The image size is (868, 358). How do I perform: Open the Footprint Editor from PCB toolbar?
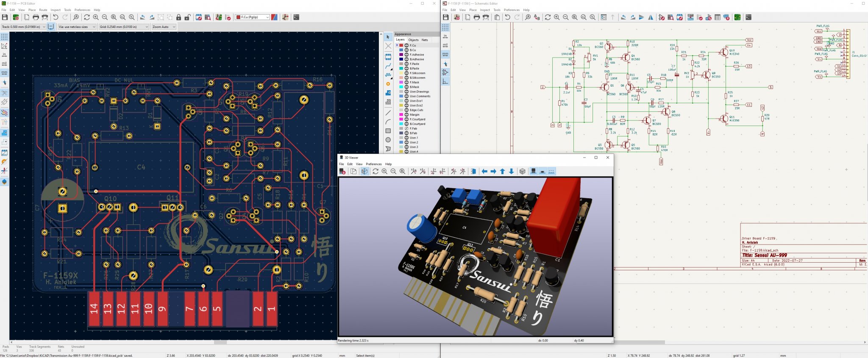point(198,17)
